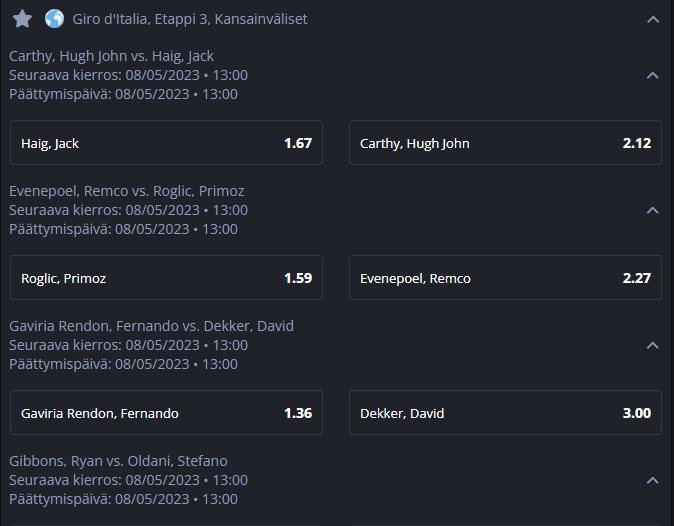Viewport: 674px width, 526px height.
Task: Collapse the Evenepoel vs. Roglic matchup
Action: click(653, 211)
